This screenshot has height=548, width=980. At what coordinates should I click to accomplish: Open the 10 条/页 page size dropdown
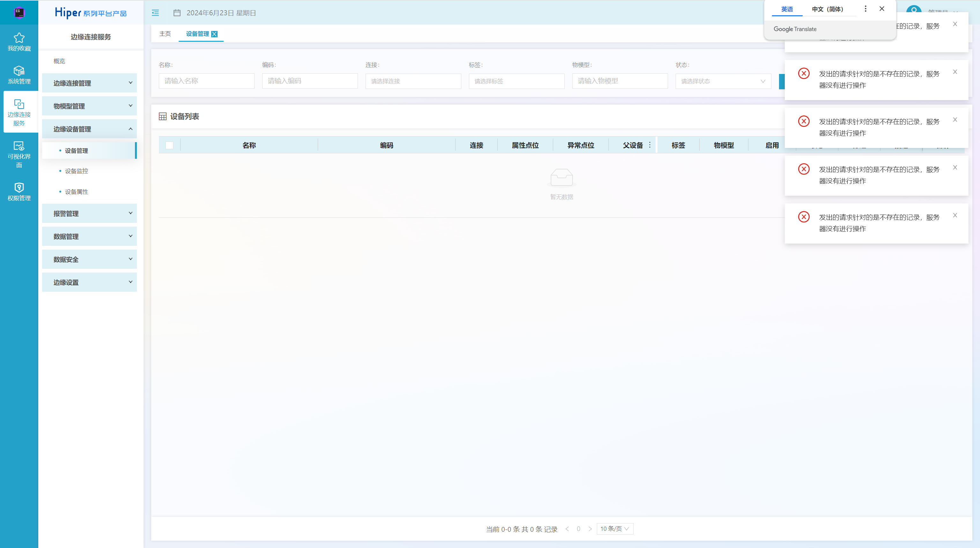pyautogui.click(x=615, y=529)
